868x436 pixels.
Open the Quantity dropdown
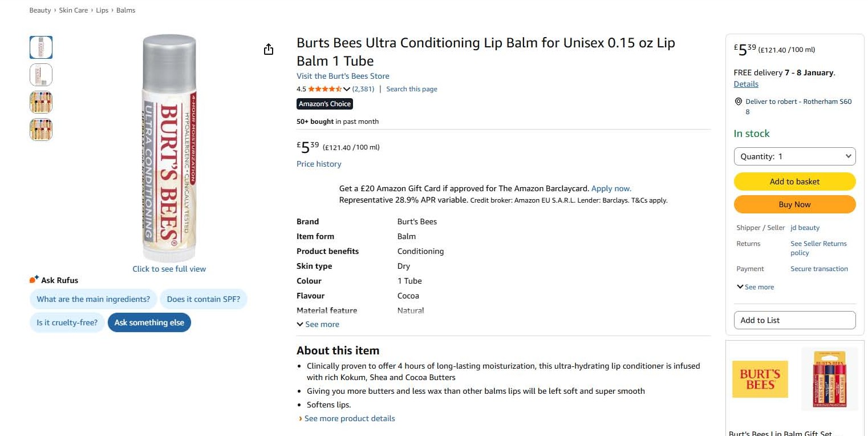[794, 156]
